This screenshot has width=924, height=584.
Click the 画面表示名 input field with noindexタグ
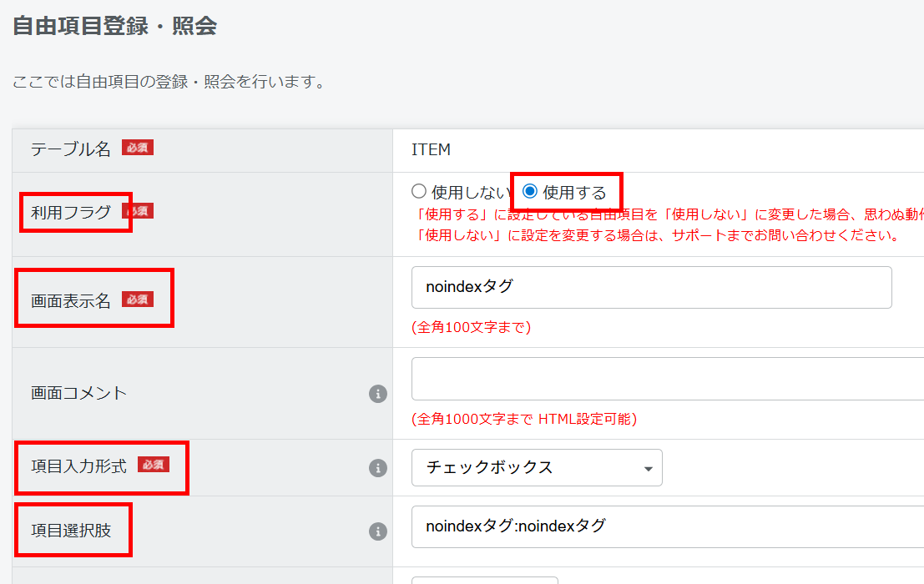click(x=651, y=287)
